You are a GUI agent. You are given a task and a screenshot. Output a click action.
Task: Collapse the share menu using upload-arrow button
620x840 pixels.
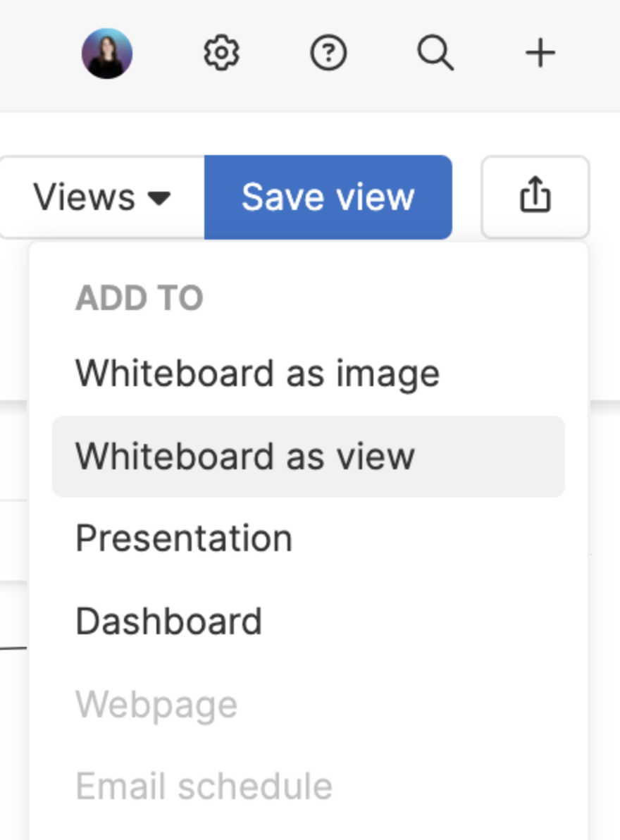[x=535, y=197]
